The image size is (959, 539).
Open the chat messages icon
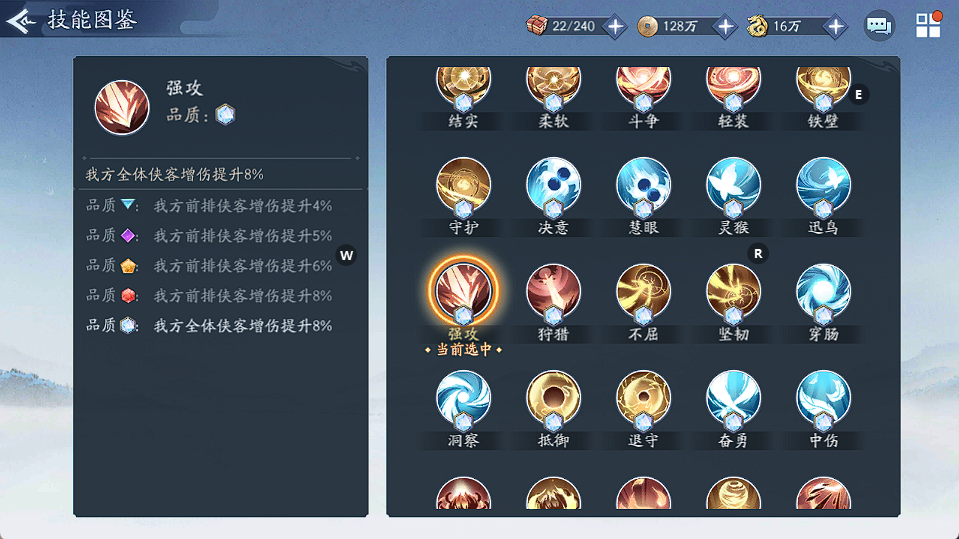pos(879,26)
